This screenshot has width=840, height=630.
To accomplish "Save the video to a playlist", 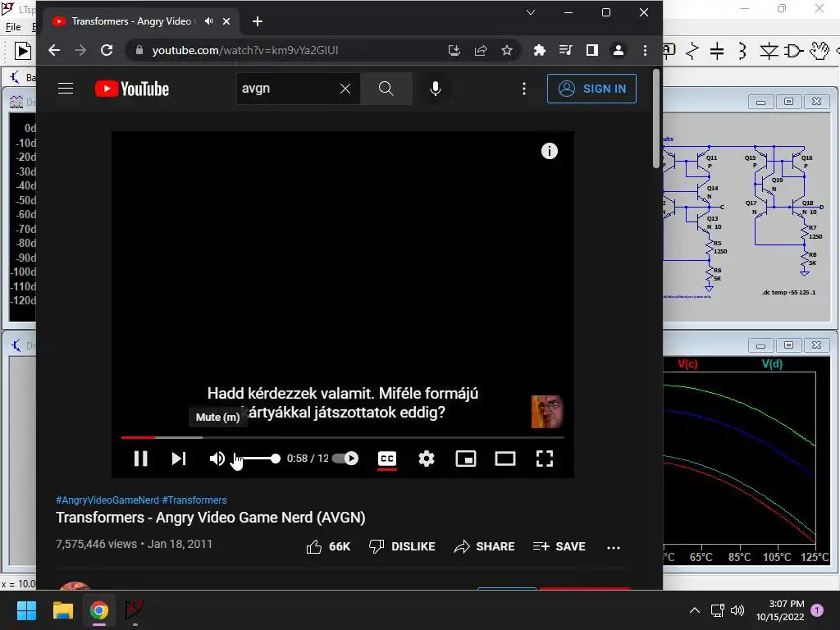I will coord(559,546).
